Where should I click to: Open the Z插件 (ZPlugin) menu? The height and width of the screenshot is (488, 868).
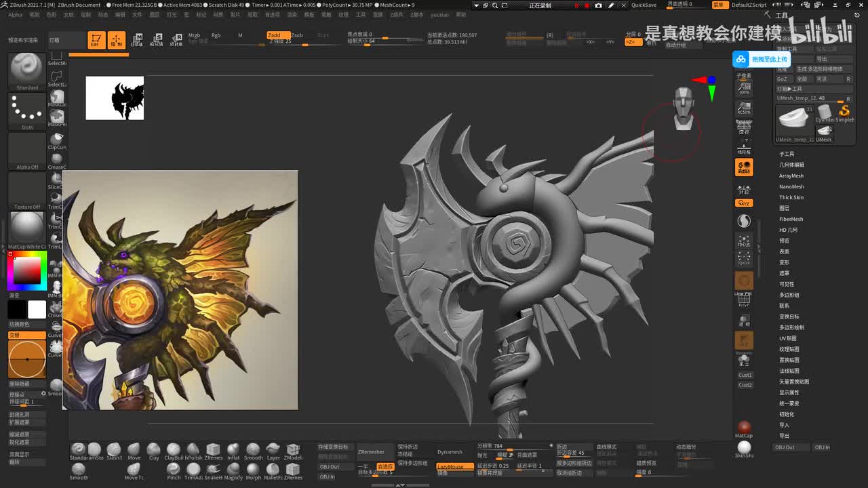397,14
